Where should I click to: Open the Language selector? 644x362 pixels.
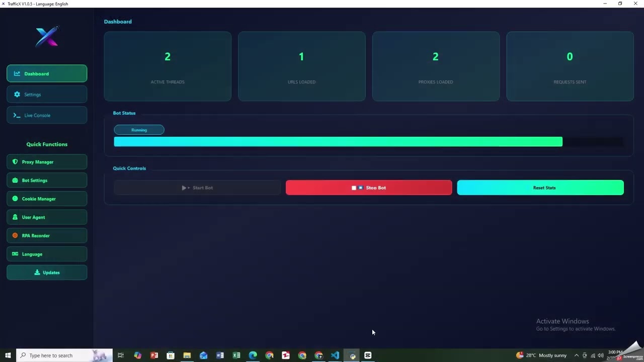(47, 254)
